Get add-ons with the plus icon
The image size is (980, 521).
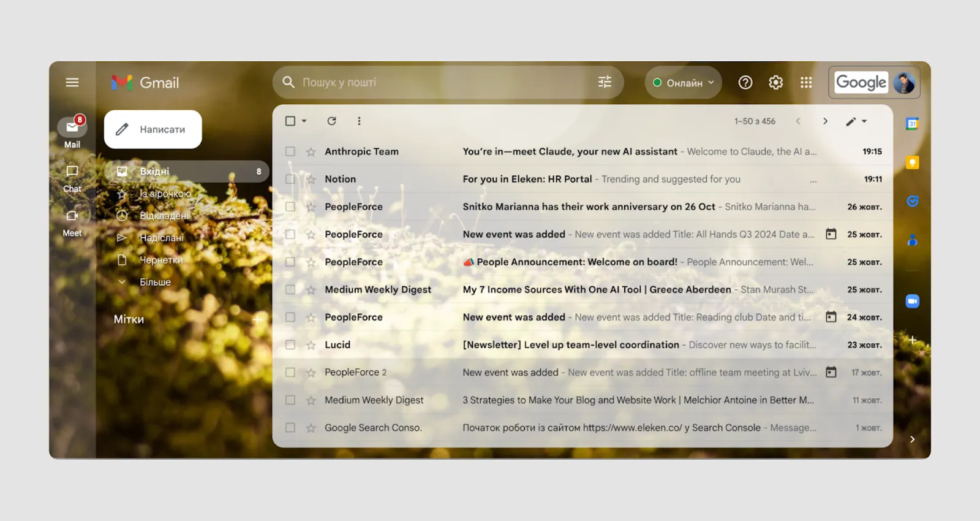913,340
